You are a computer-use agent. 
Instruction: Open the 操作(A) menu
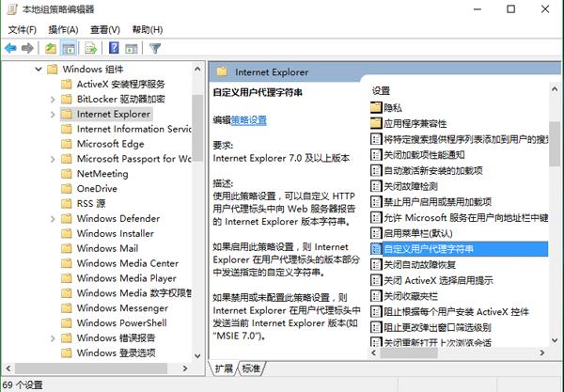tap(63, 29)
